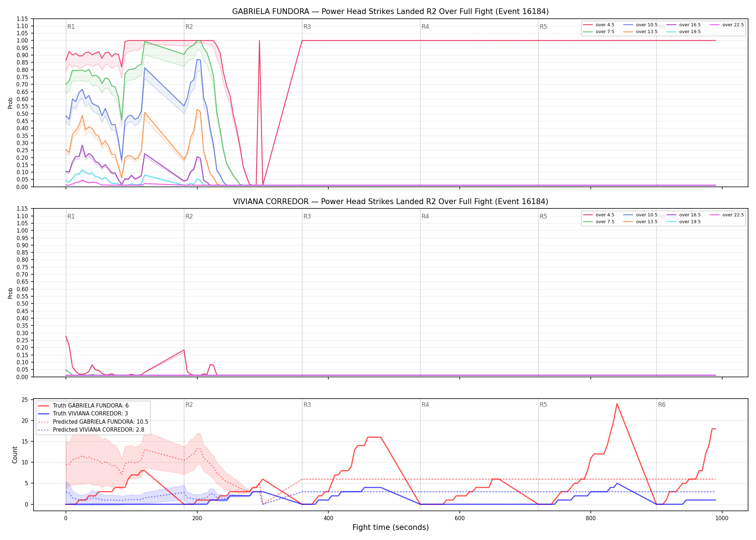Click the VIVIANA CORREDOR chart title

click(390, 202)
